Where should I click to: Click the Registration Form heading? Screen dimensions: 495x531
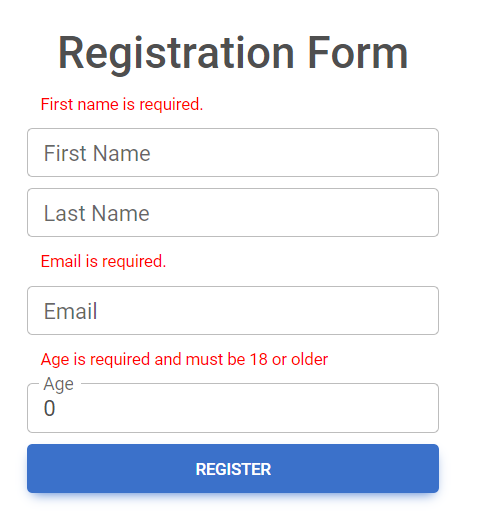click(233, 54)
